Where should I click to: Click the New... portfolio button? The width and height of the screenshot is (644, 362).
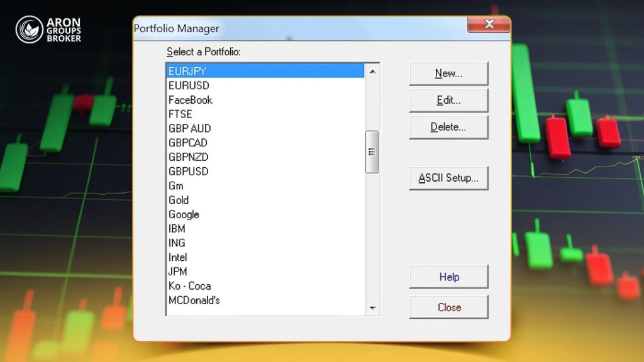pyautogui.click(x=448, y=74)
